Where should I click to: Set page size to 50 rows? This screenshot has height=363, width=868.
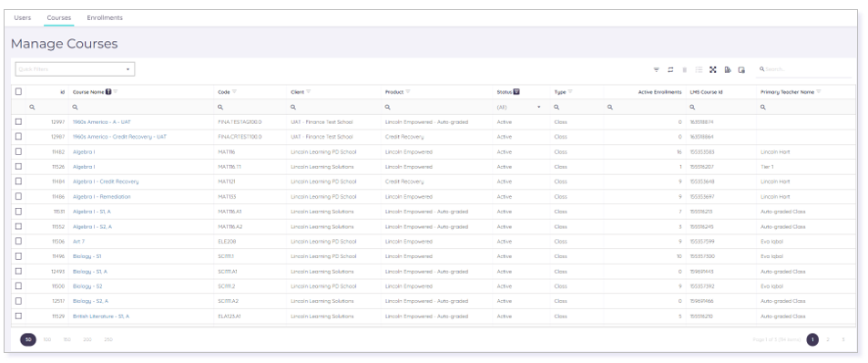(x=28, y=339)
